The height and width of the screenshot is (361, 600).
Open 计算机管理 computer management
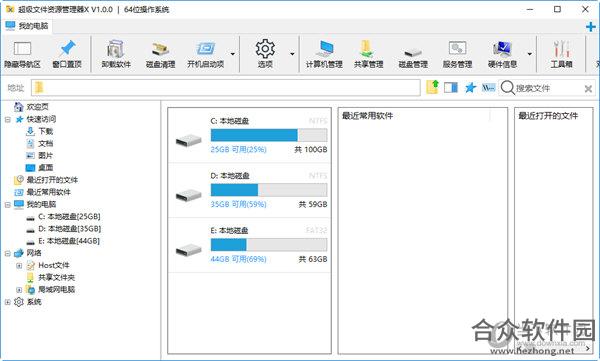(324, 55)
